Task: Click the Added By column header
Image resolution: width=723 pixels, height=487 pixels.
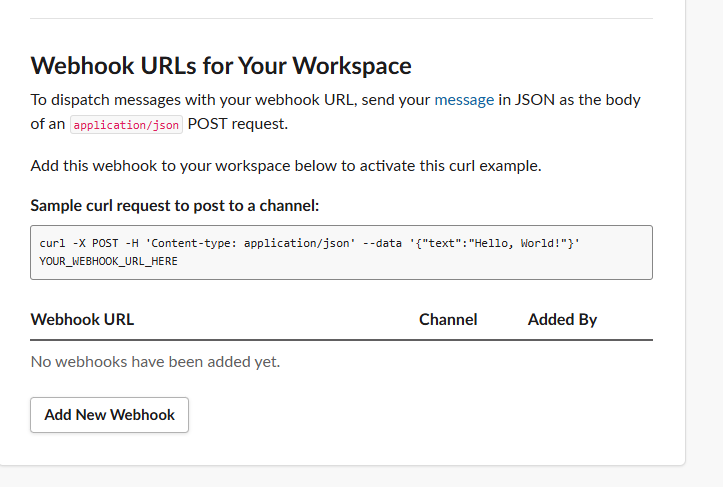Action: point(562,320)
